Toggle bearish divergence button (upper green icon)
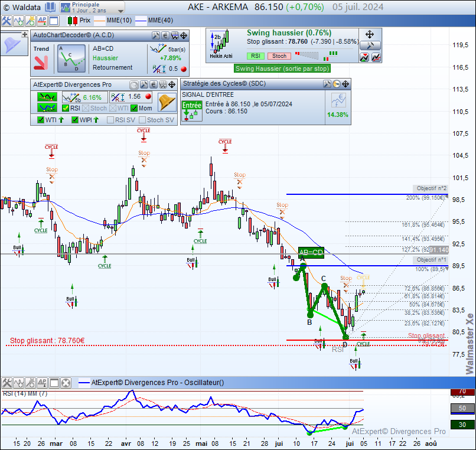The height and width of the screenshot is (450, 476). click(x=47, y=97)
